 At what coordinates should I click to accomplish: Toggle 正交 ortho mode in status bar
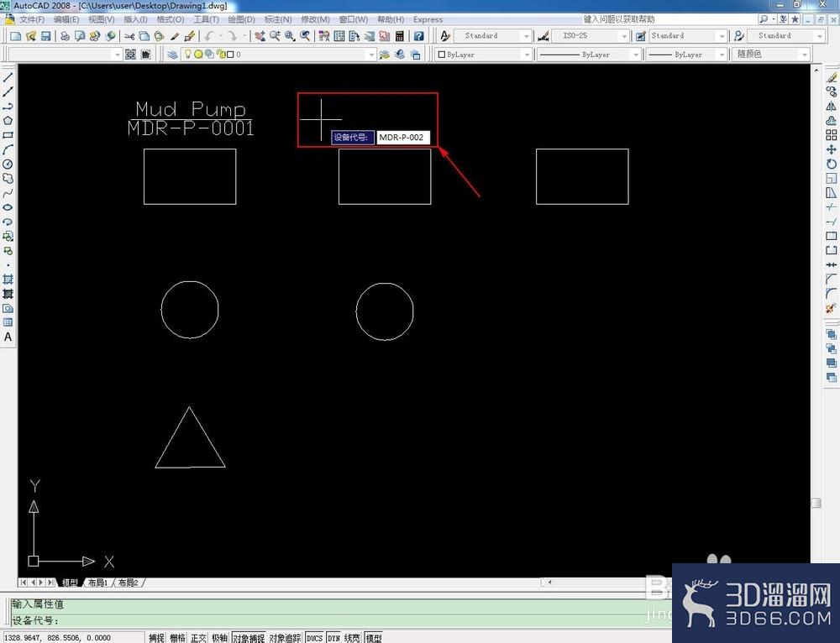pos(198,638)
